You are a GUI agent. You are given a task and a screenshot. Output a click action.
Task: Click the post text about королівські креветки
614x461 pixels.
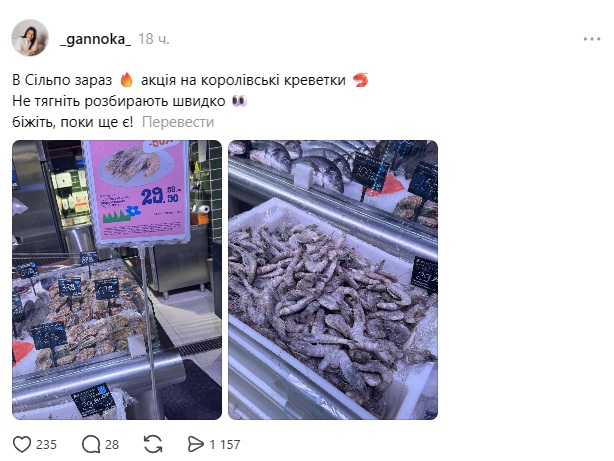[243, 80]
